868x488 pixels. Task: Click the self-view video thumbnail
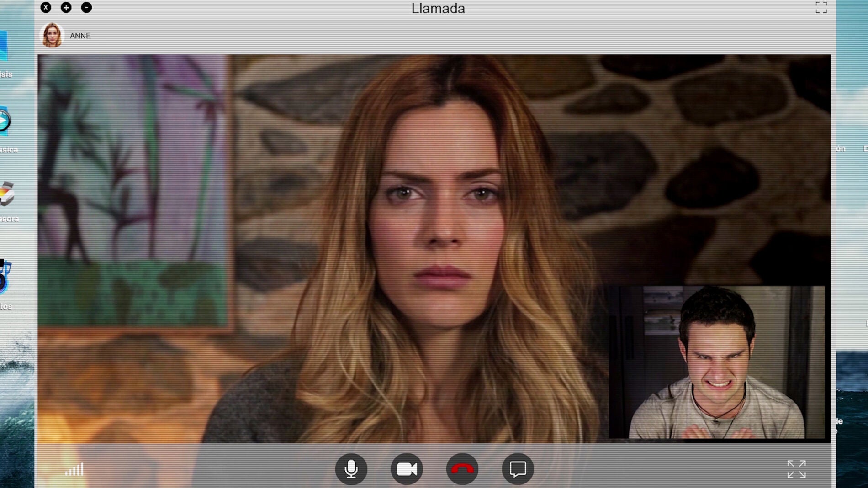pyautogui.click(x=717, y=362)
